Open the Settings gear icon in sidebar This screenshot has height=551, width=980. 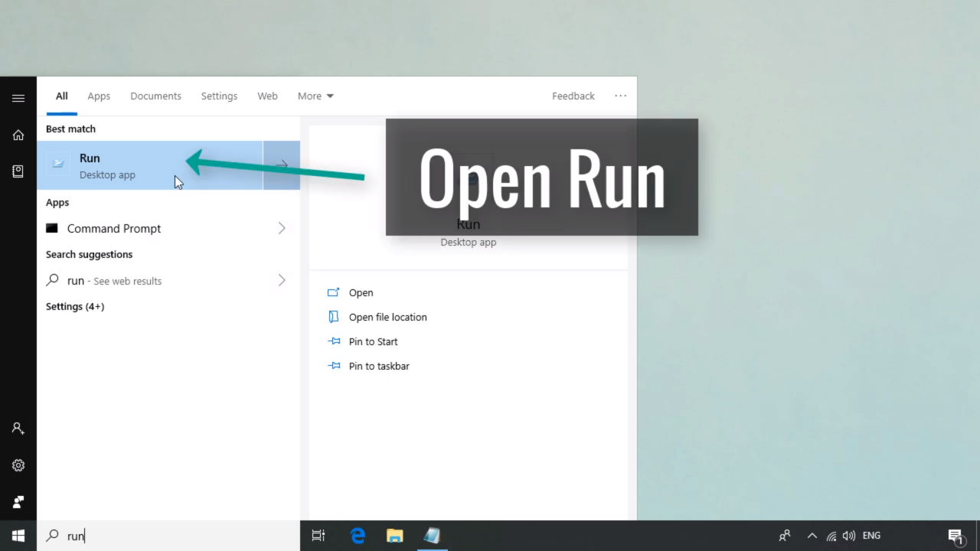coord(18,465)
